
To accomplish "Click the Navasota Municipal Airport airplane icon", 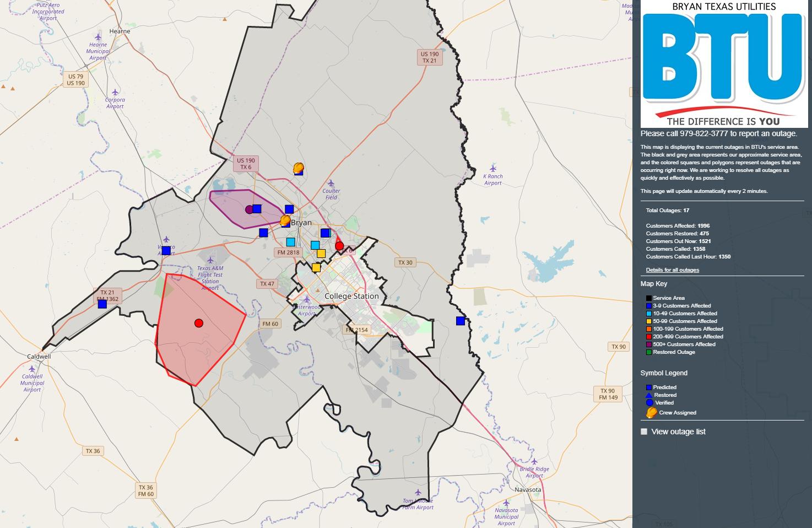I will click(506, 503).
